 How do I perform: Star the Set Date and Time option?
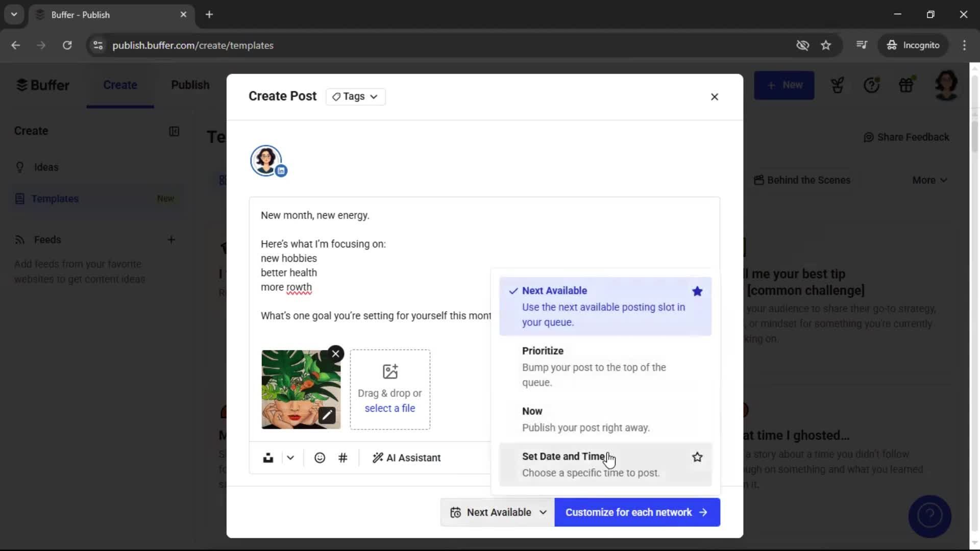[x=697, y=457]
